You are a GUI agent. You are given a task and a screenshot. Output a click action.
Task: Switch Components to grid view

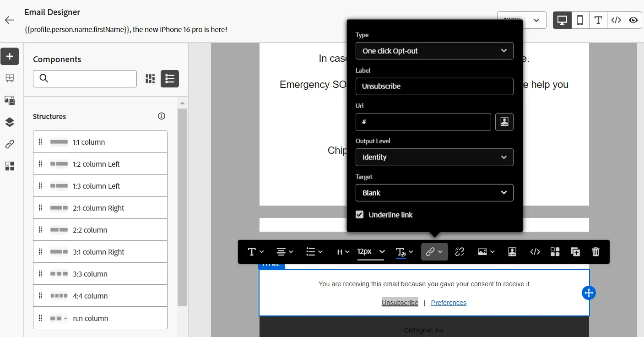pos(150,79)
